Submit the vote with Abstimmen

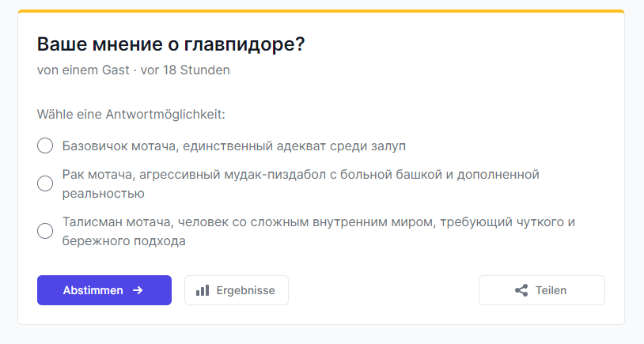coord(104,290)
